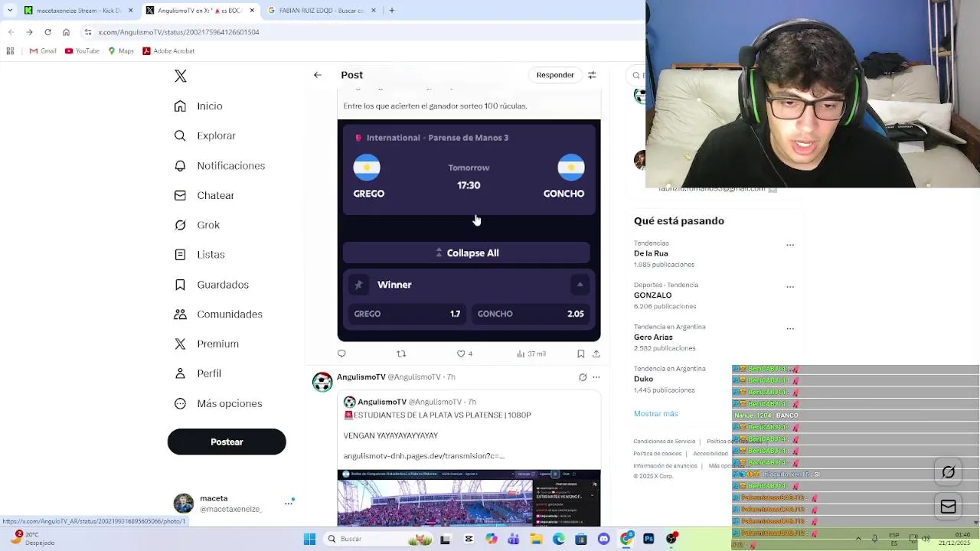Open YouTube bookmark

point(82,51)
